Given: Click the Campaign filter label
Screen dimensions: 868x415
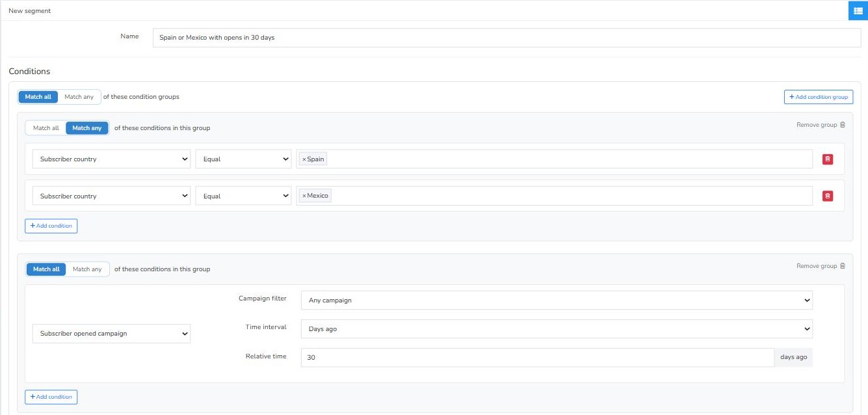Looking at the screenshot, I should click(263, 299).
